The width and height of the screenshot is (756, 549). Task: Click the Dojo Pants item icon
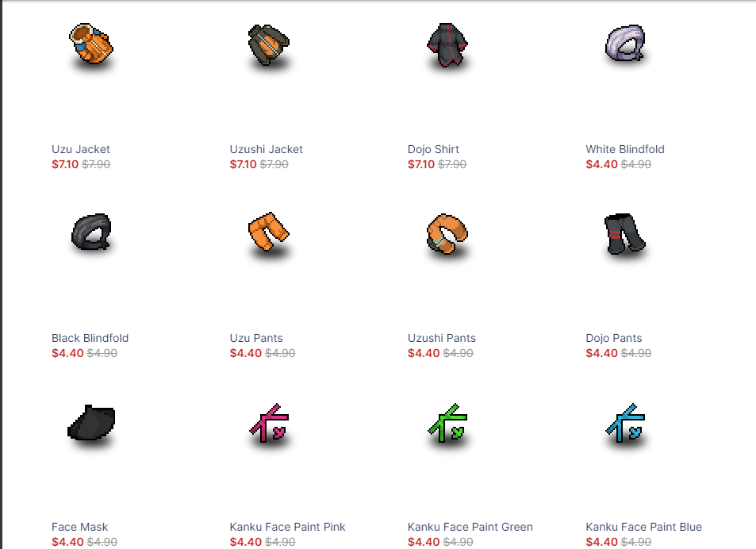[x=625, y=234]
